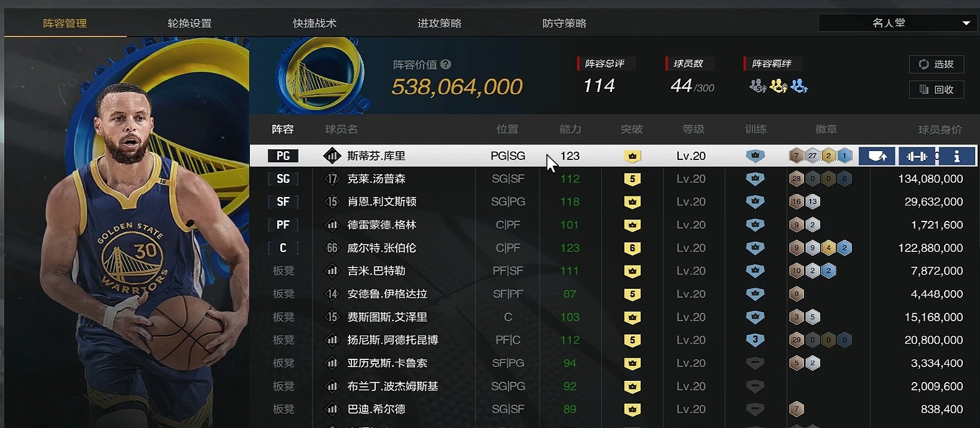Select player 安德鲁.伊格达拉

pos(387,294)
